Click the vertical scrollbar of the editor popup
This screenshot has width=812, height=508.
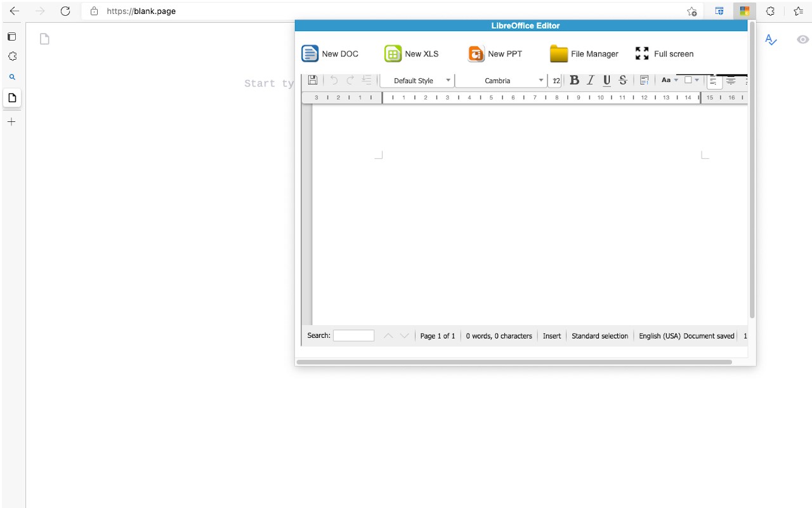coord(752,170)
